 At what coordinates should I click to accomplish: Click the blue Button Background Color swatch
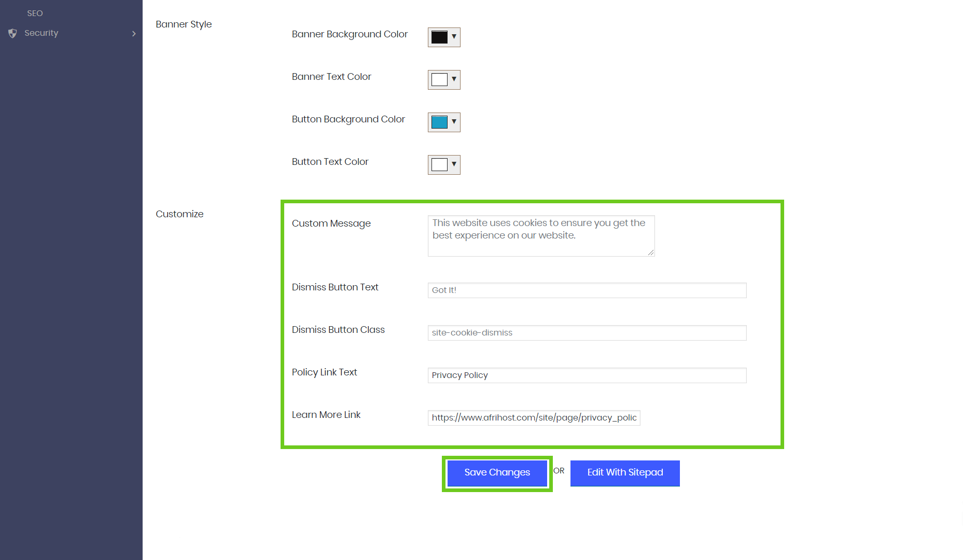click(x=439, y=122)
